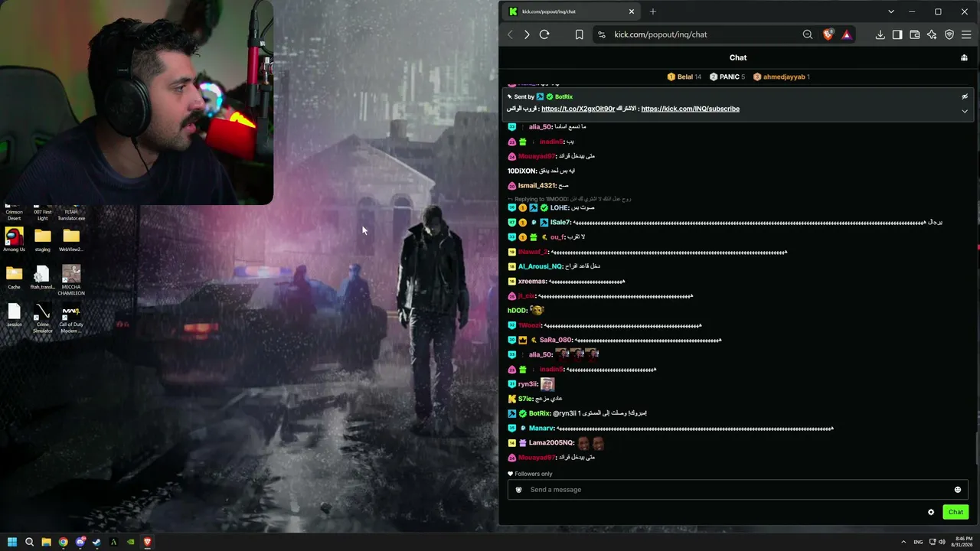980x551 pixels.
Task: Open the Call of Duty Modern shortcut
Action: point(71,318)
